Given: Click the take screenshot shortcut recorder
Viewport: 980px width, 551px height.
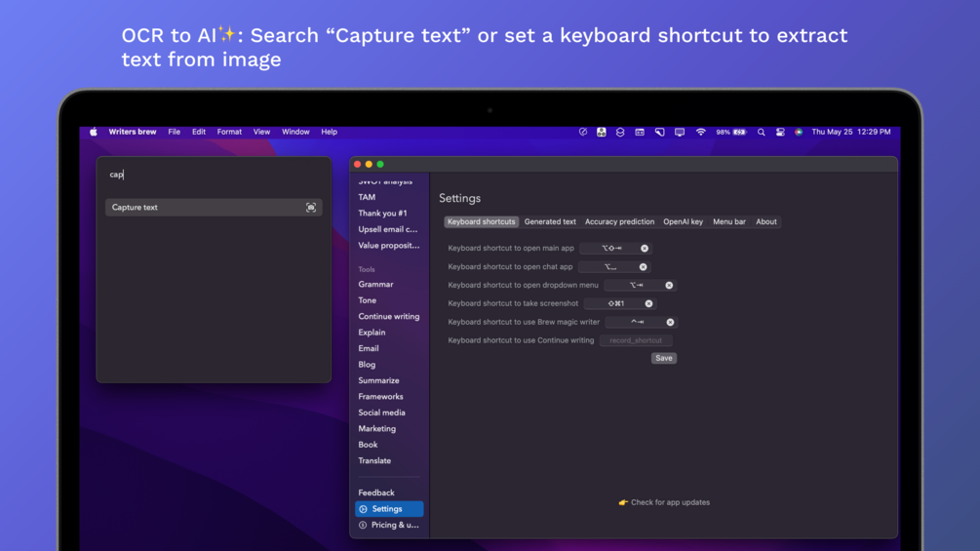Looking at the screenshot, I should coord(619,303).
